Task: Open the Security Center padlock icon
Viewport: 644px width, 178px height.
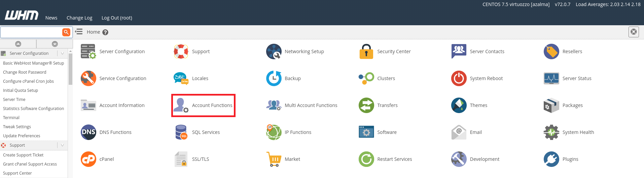Action: click(366, 51)
